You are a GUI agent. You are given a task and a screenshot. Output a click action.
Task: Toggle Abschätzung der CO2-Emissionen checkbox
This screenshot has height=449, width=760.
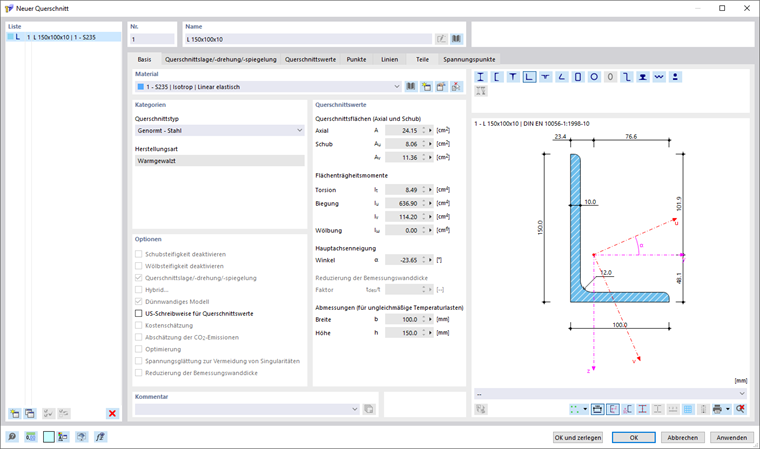coord(139,337)
